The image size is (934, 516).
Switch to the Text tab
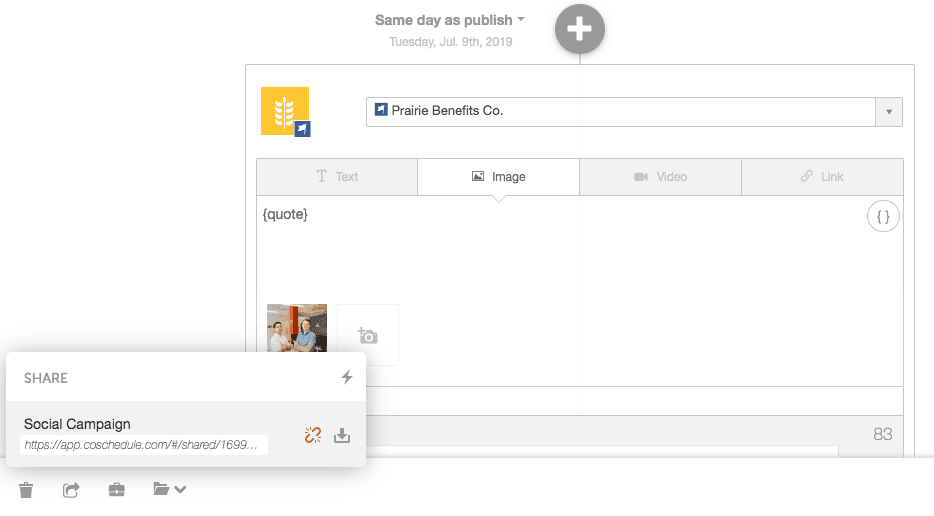click(x=337, y=177)
